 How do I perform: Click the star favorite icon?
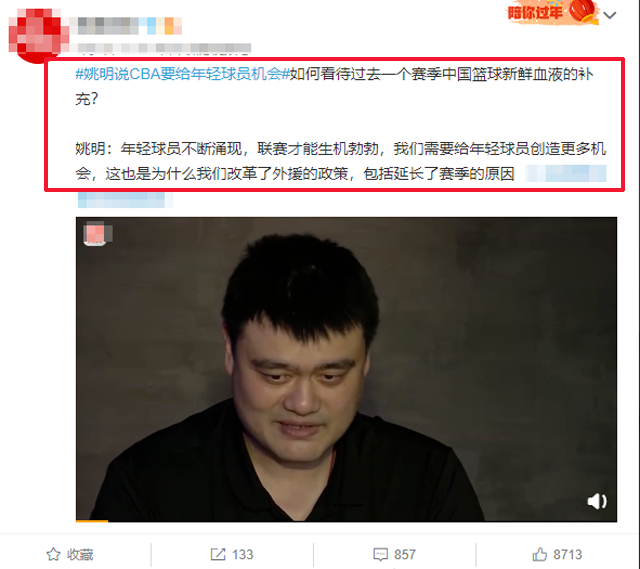(53, 554)
